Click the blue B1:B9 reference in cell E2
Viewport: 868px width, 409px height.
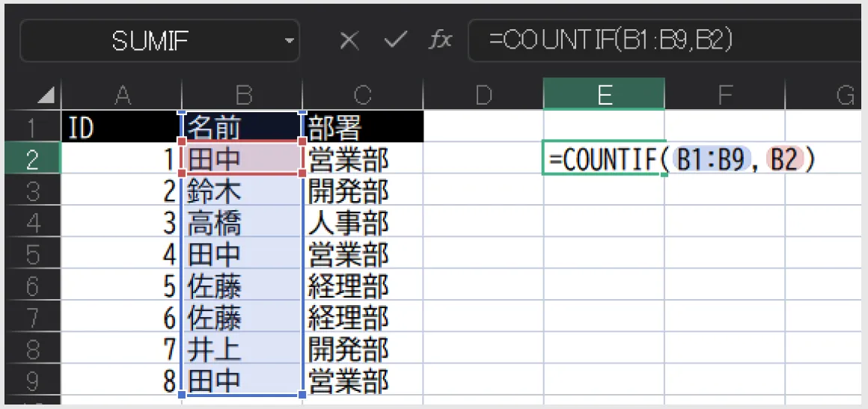point(712,159)
